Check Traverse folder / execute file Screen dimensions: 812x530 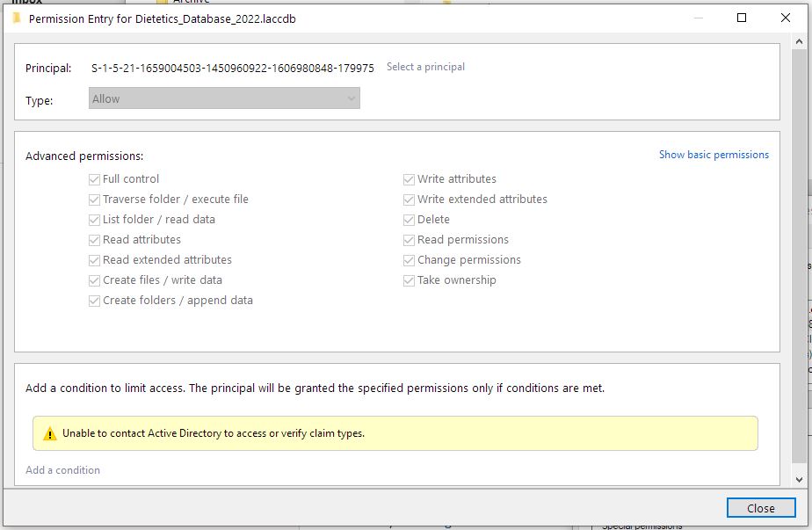93,199
